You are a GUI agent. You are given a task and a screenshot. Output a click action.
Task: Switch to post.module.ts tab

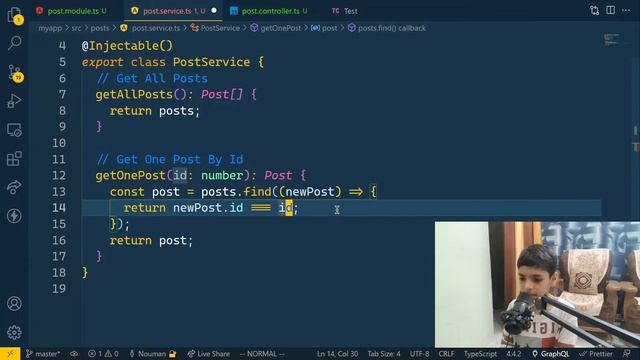[x=72, y=11]
